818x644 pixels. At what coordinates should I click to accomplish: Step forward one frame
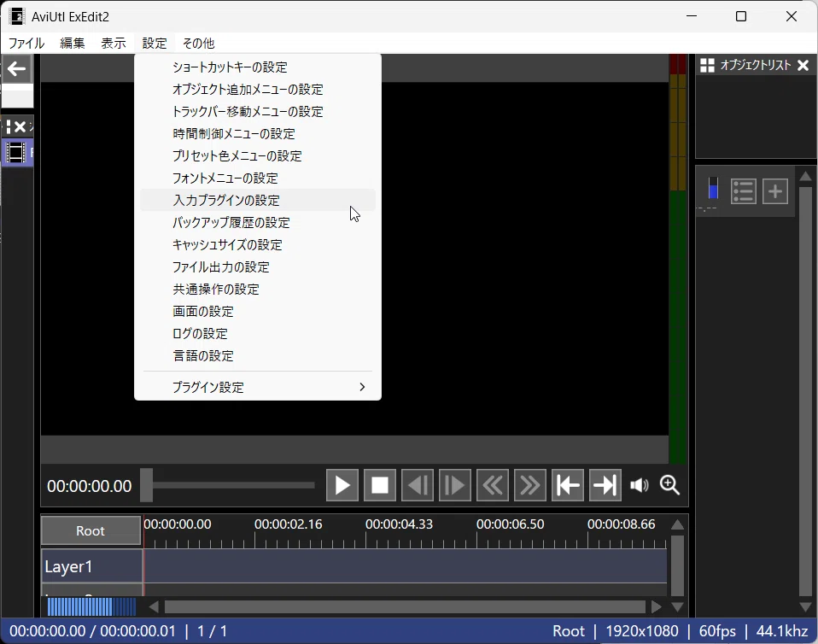tap(455, 485)
